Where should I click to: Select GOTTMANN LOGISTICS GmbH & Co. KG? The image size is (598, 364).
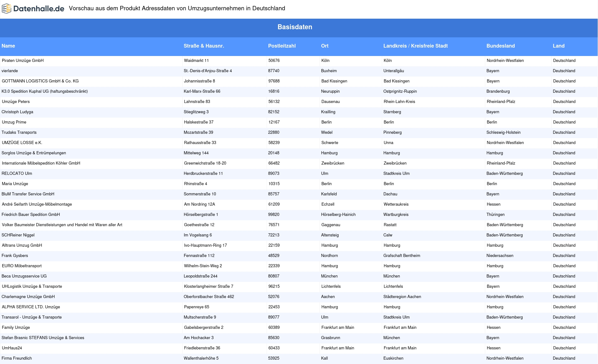coord(40,81)
